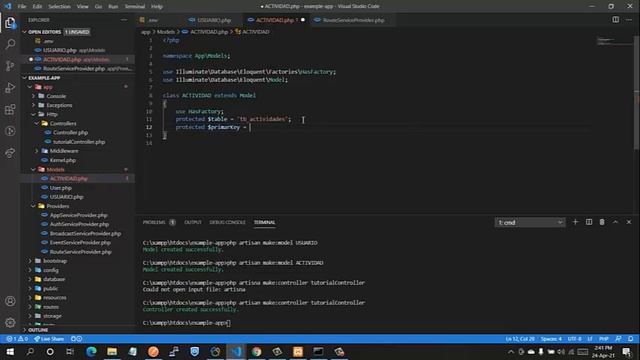Open EventServiceProvider.php file
640x360 pixels.
coord(80,242)
